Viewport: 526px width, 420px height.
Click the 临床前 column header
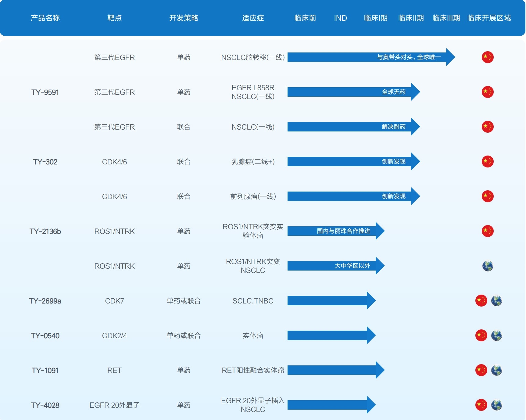point(305,18)
